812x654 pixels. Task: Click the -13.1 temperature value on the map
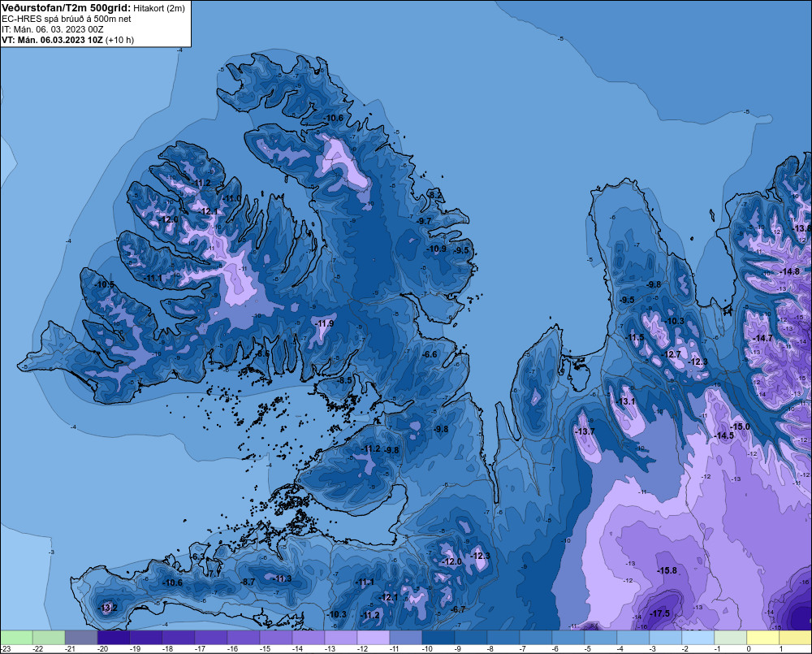click(x=625, y=401)
